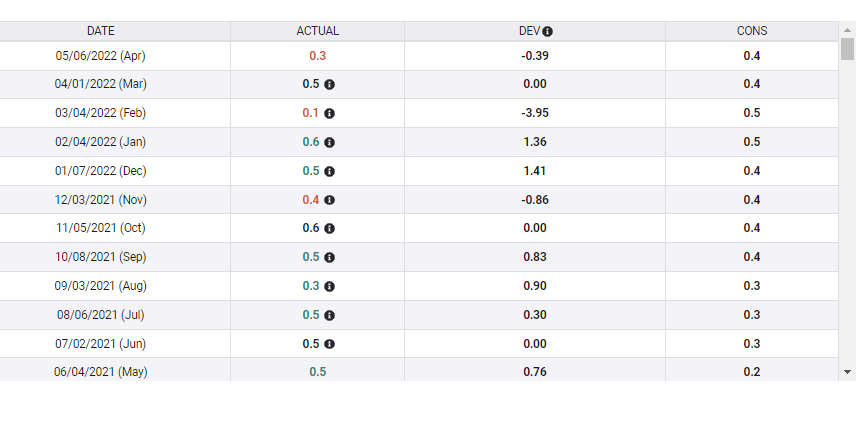867x428 pixels.
Task: Click the vertical scrollbar thumb
Action: click(x=847, y=50)
